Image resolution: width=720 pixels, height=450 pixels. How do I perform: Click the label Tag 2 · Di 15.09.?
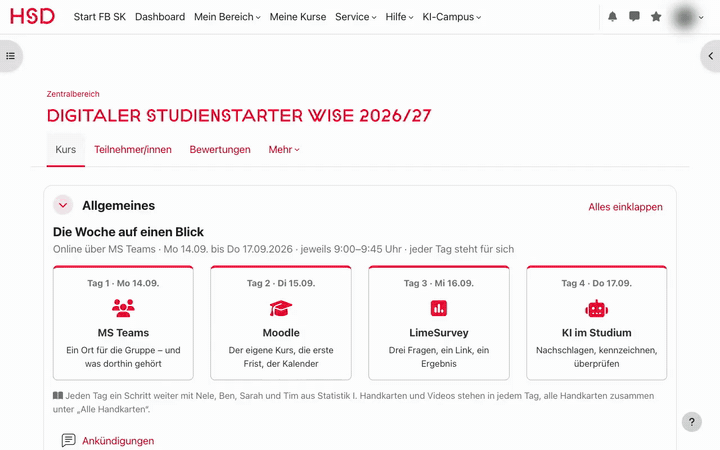(281, 283)
